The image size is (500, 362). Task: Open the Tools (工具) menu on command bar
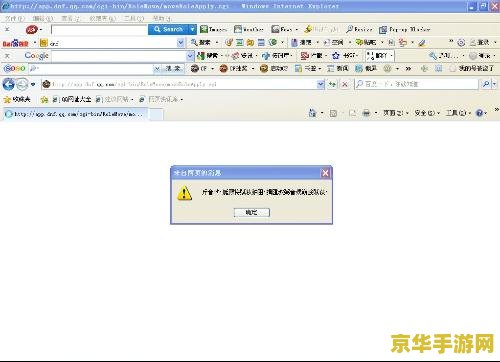click(x=458, y=113)
